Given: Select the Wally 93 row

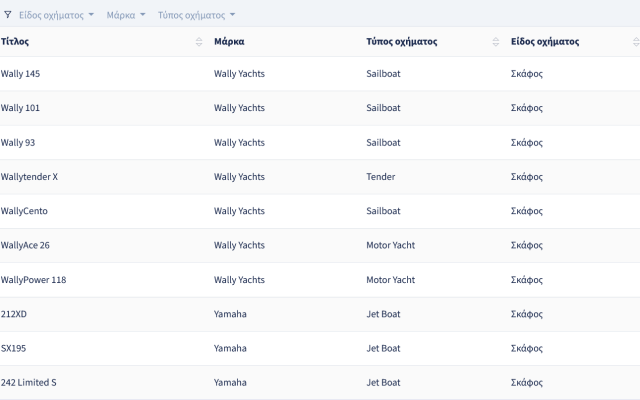Looking at the screenshot, I should pyautogui.click(x=18, y=142).
